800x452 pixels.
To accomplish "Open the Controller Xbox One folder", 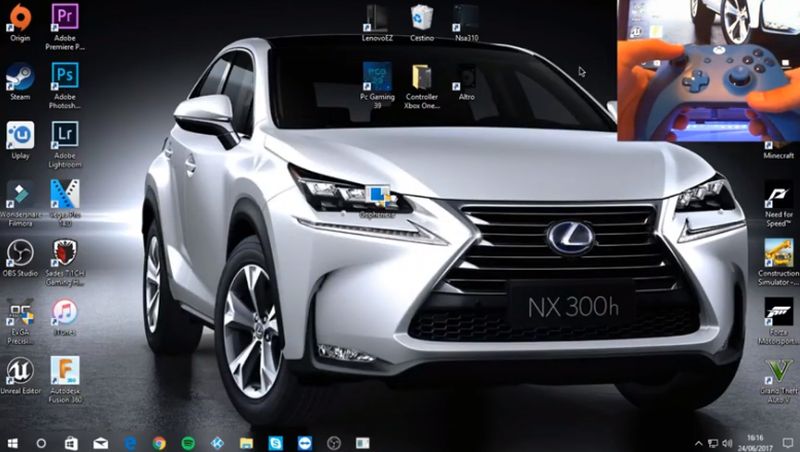I will (422, 85).
